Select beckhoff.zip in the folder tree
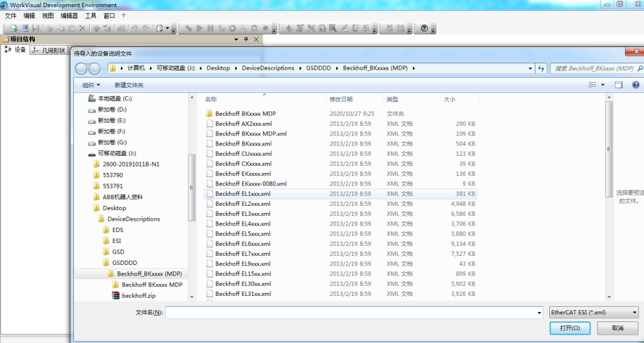This screenshot has width=644, height=343. [x=134, y=295]
